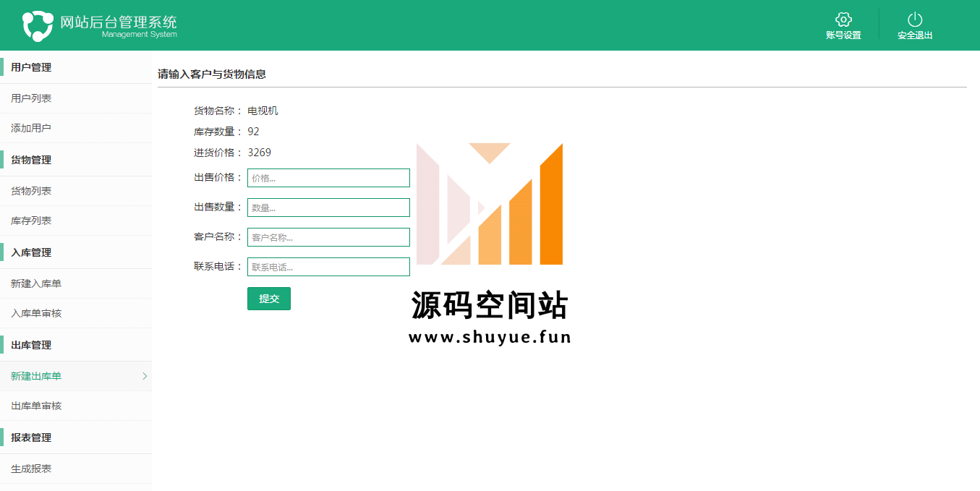Click the 客户名称： label

218,236
